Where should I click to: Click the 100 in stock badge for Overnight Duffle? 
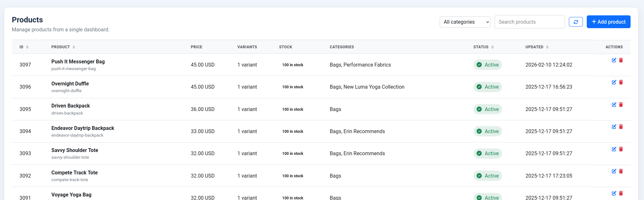click(293, 87)
